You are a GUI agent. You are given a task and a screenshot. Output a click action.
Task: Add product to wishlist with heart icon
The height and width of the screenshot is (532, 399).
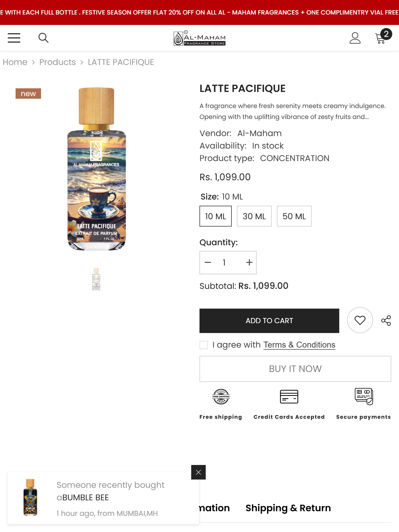tap(360, 320)
